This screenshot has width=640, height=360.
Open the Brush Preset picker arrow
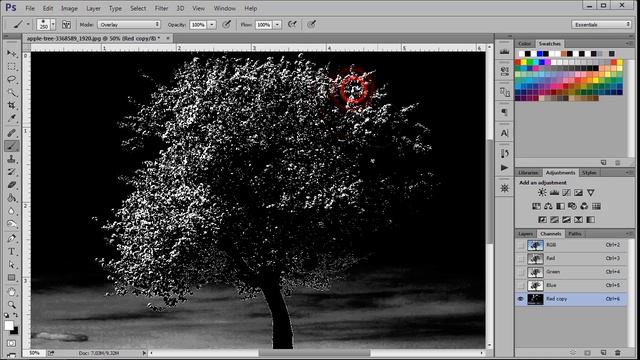(53, 24)
